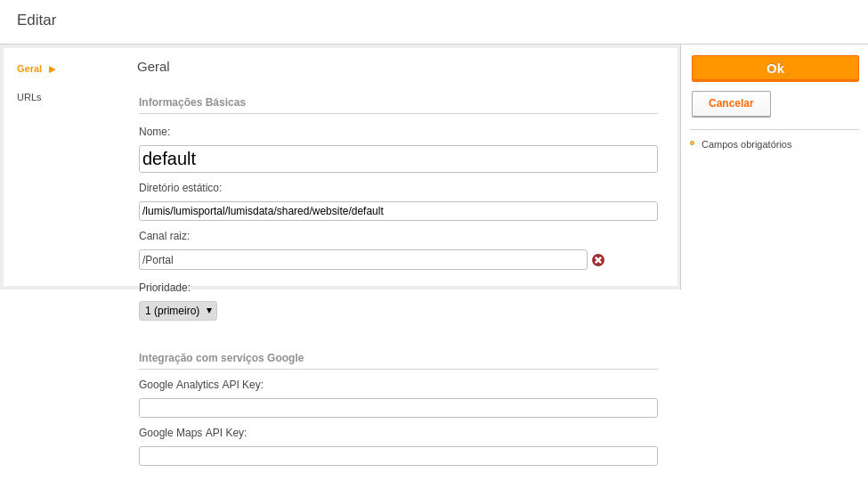Click the Editar page title
This screenshot has height=497, width=868.
37,20
